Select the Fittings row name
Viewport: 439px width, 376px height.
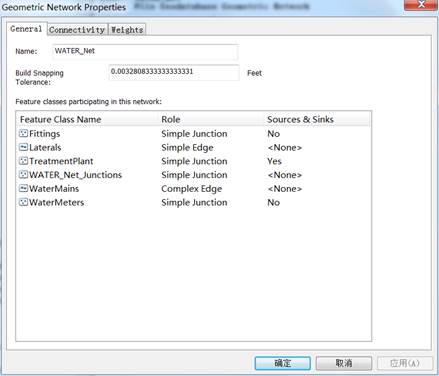[x=44, y=134]
